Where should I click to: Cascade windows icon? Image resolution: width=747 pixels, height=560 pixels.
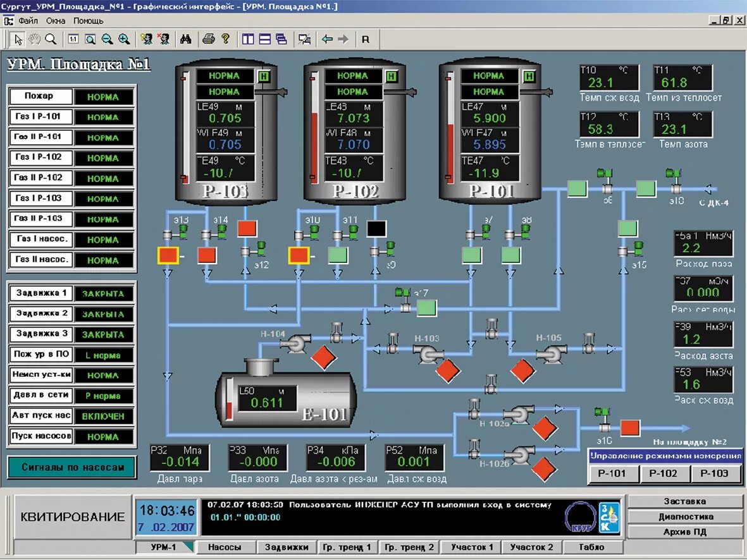click(281, 40)
